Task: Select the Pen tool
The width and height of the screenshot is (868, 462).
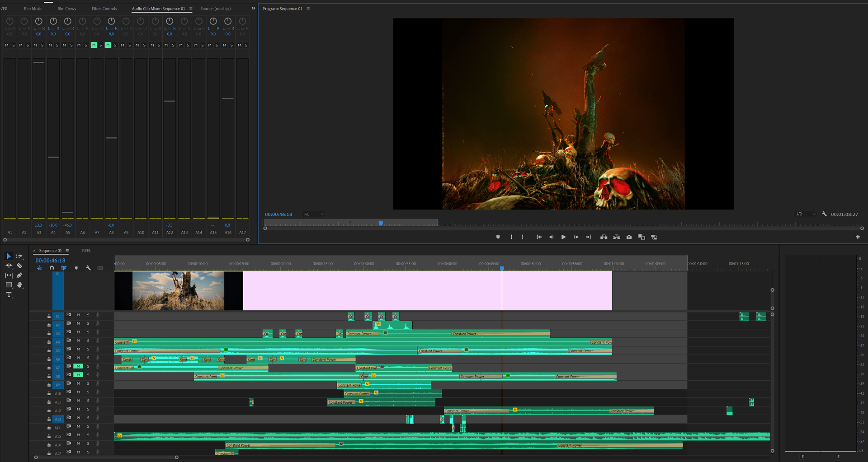Action: click(x=19, y=275)
